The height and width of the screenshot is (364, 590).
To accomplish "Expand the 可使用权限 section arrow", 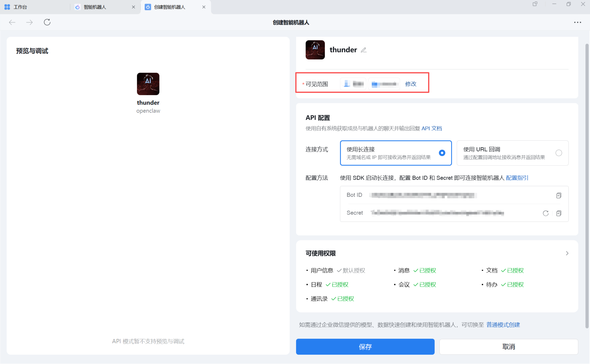I will click(567, 253).
